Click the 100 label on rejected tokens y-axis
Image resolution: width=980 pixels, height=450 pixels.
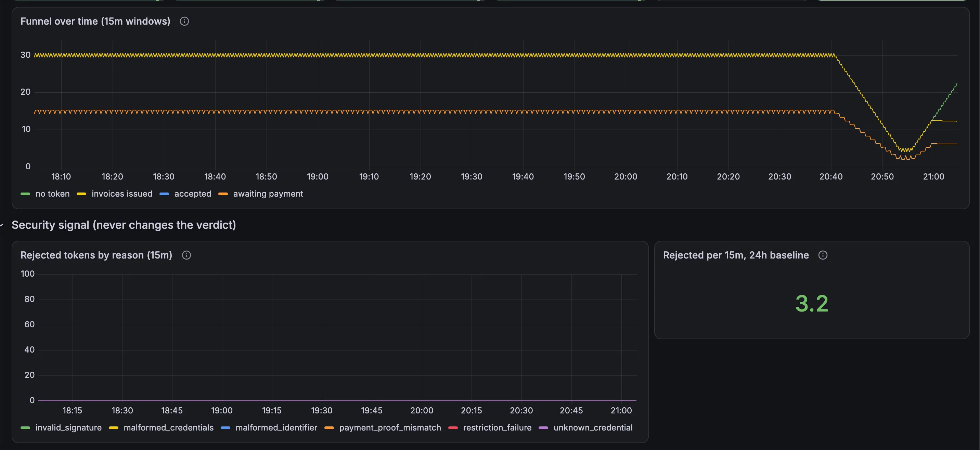pyautogui.click(x=27, y=274)
